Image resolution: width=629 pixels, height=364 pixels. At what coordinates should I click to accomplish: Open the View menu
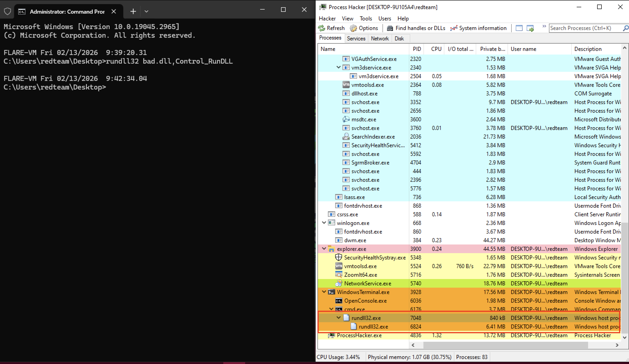[x=347, y=18]
